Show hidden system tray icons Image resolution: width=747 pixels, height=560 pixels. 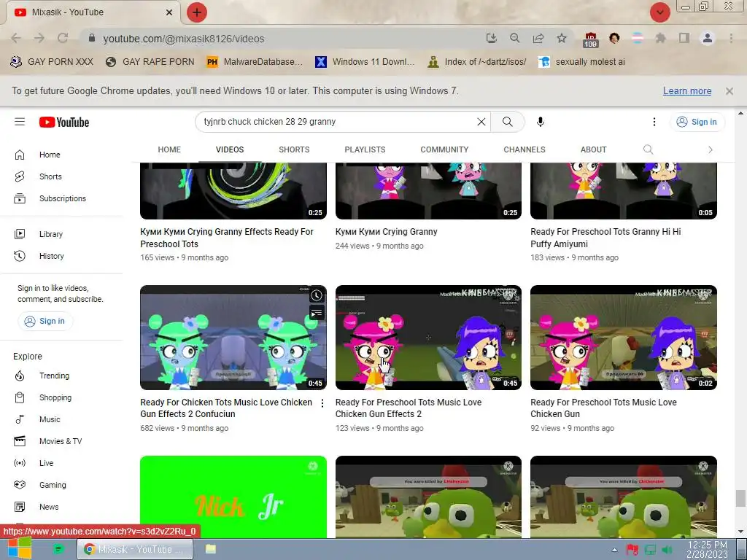614,550
